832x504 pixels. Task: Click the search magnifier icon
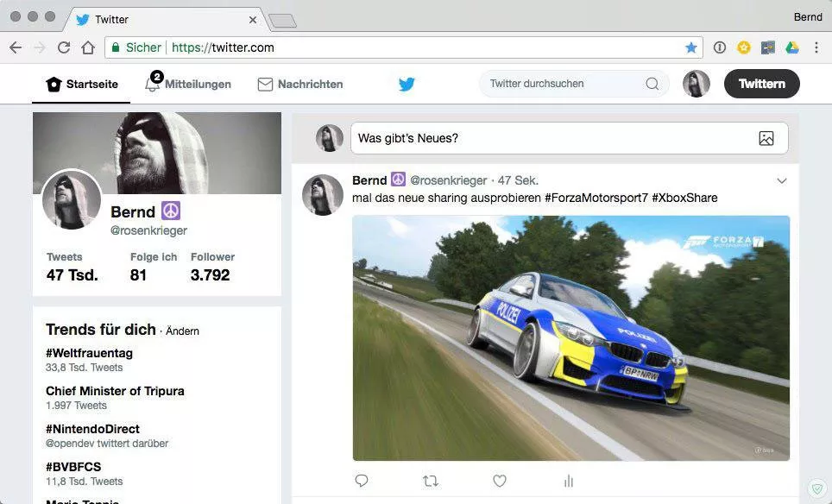point(652,84)
